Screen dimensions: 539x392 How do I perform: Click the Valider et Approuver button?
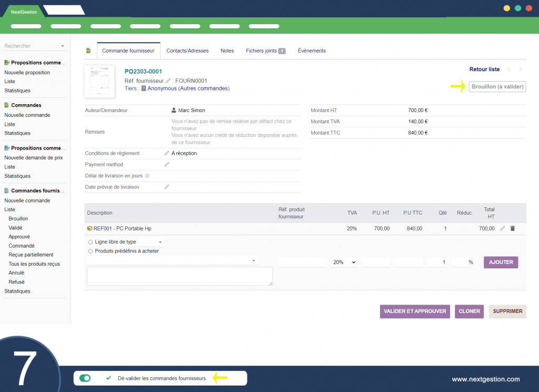coord(415,311)
